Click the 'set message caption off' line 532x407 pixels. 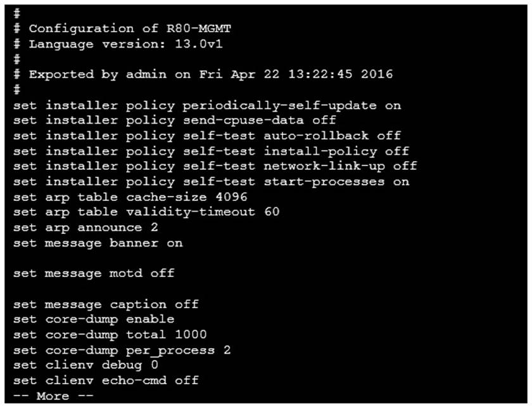click(106, 304)
